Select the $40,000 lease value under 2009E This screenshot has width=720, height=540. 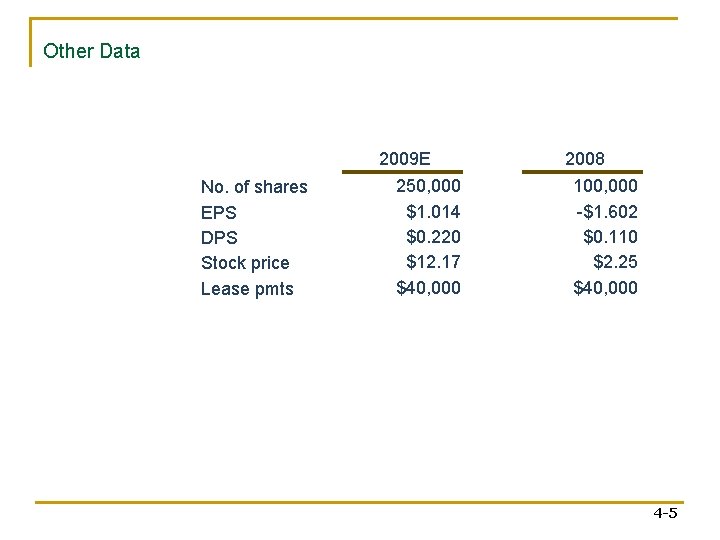[x=428, y=288]
